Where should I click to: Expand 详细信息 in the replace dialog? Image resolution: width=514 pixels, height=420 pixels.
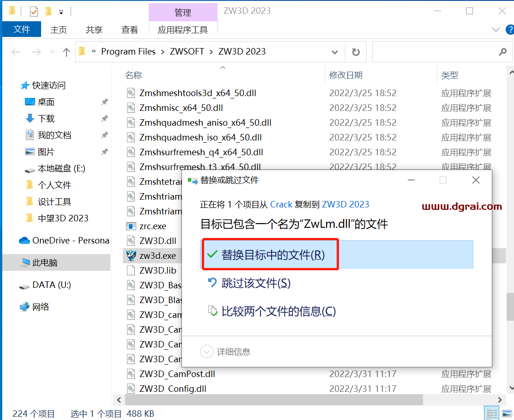(206, 352)
